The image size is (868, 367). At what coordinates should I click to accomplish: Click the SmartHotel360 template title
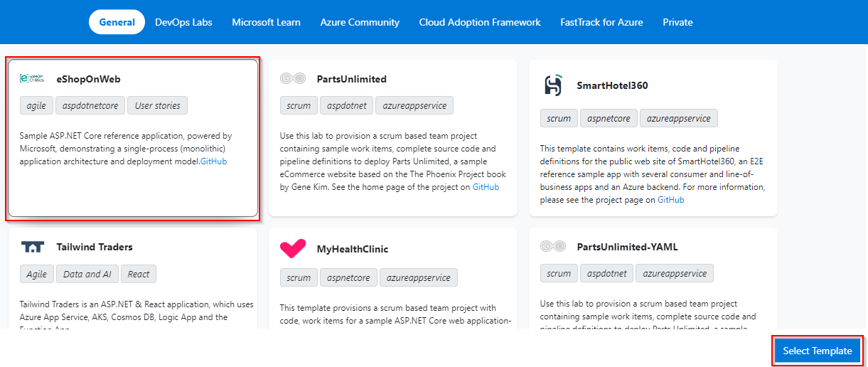click(x=613, y=85)
